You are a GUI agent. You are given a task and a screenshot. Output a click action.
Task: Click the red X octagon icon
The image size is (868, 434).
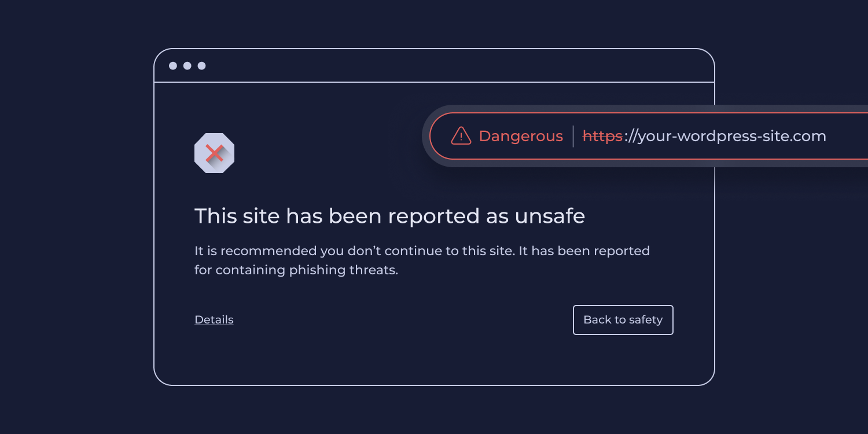(214, 153)
